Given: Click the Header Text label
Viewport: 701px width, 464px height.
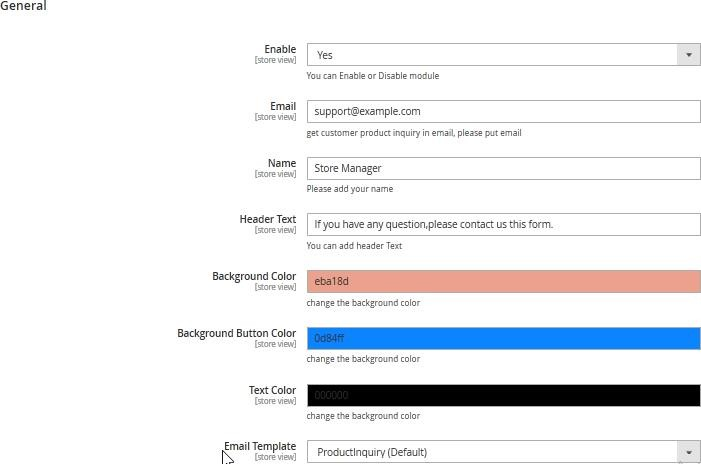Looking at the screenshot, I should [268, 219].
